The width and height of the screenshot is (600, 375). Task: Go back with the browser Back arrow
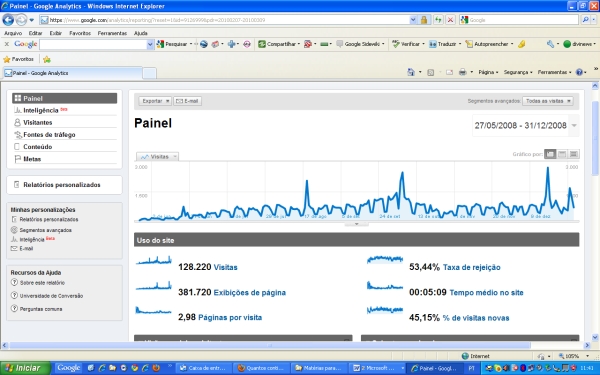pyautogui.click(x=8, y=20)
